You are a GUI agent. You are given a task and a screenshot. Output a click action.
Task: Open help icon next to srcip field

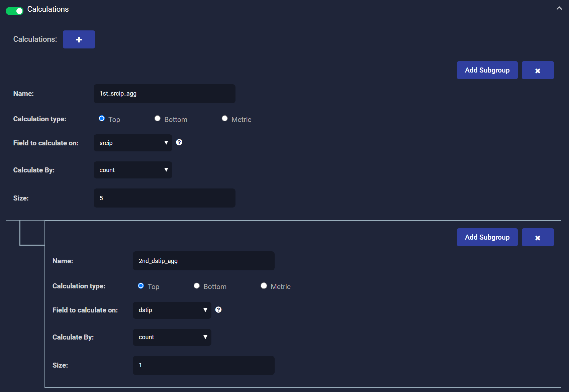coord(179,142)
